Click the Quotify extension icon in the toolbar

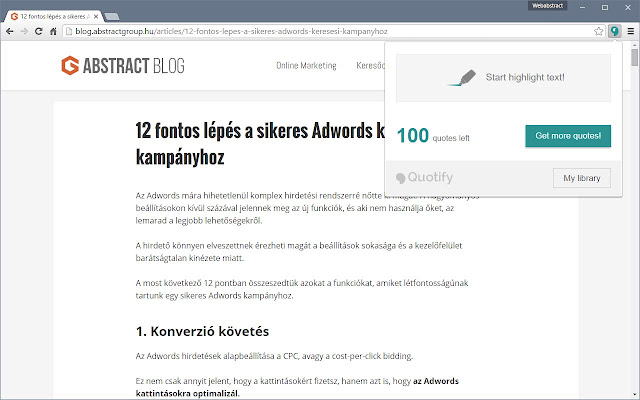(x=614, y=31)
